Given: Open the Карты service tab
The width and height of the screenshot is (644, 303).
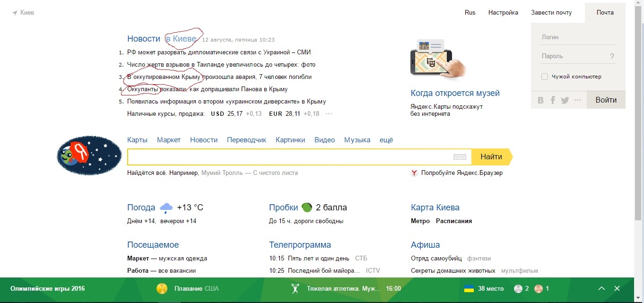Looking at the screenshot, I should tap(137, 140).
